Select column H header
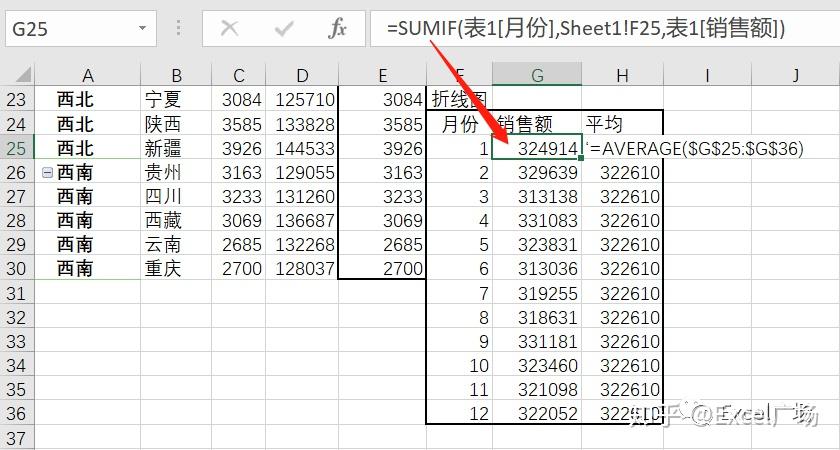840x450 pixels. (622, 75)
